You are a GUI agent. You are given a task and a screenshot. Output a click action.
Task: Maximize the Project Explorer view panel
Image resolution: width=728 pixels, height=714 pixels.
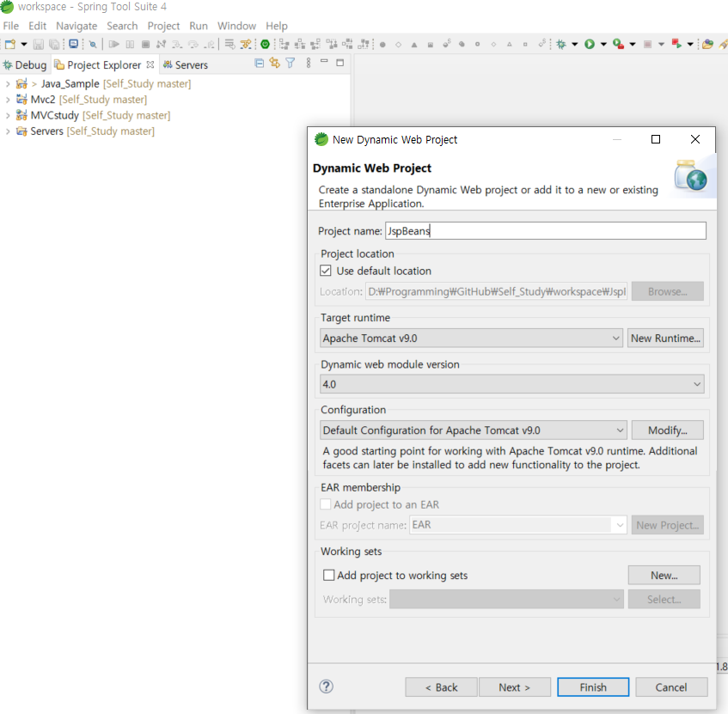[x=340, y=63]
